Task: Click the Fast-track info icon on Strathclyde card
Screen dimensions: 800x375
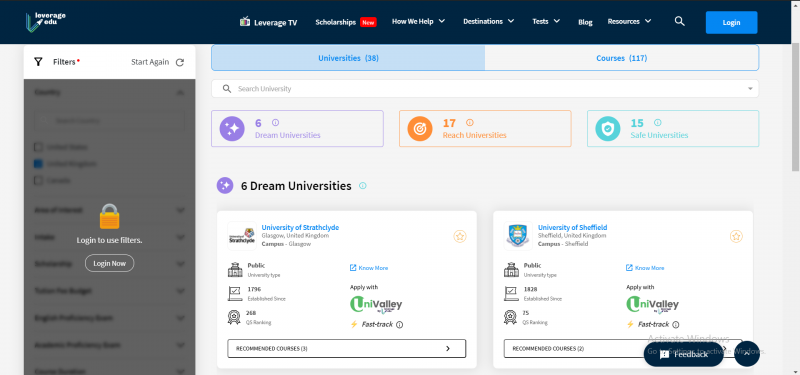Action: (399, 325)
